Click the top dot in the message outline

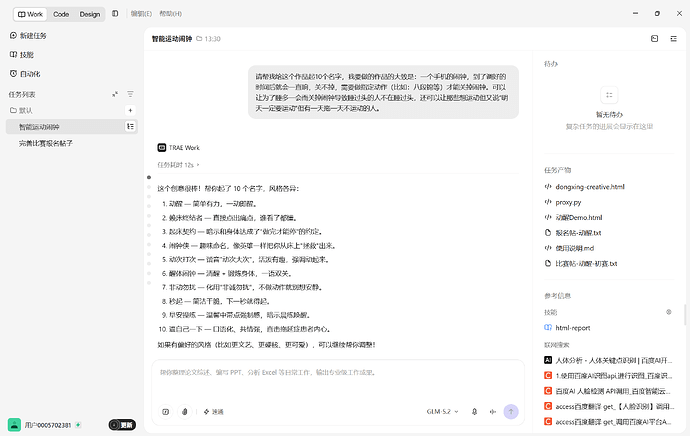point(149,177)
